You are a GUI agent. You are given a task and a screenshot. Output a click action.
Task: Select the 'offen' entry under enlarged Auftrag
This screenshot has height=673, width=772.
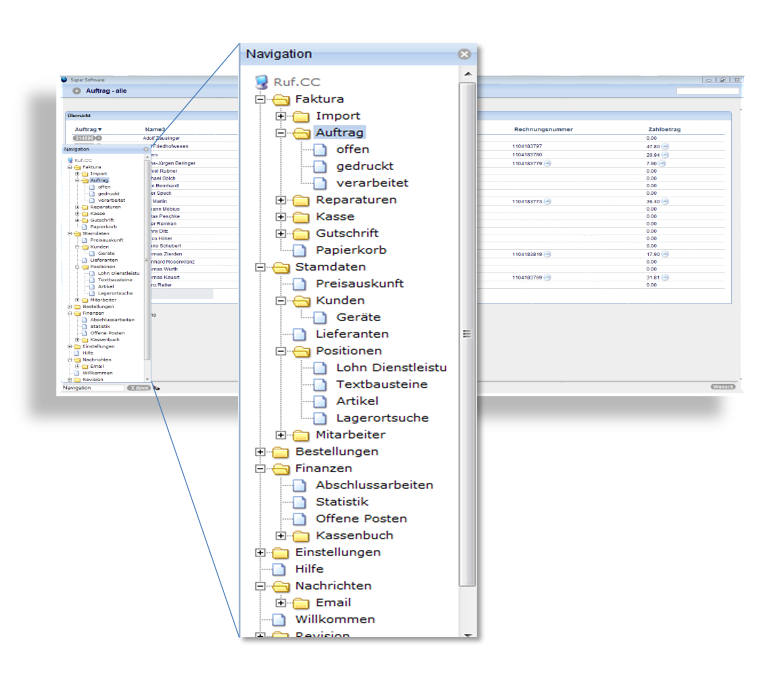(352, 150)
